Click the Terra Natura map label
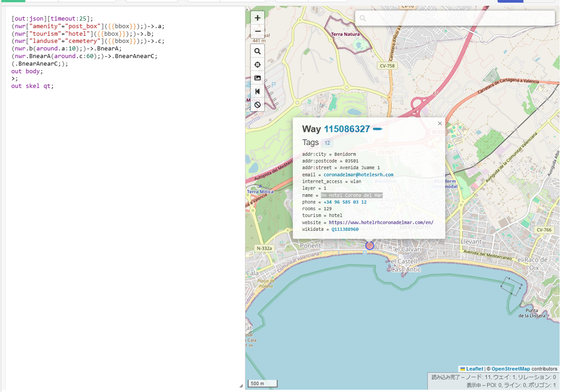The width and height of the screenshot is (561, 392). (345, 34)
